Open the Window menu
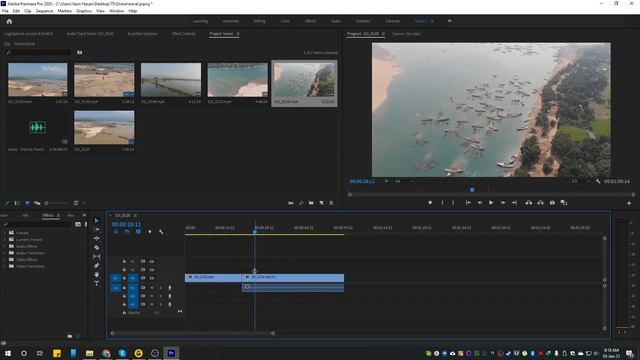The image size is (640, 360). (116, 11)
